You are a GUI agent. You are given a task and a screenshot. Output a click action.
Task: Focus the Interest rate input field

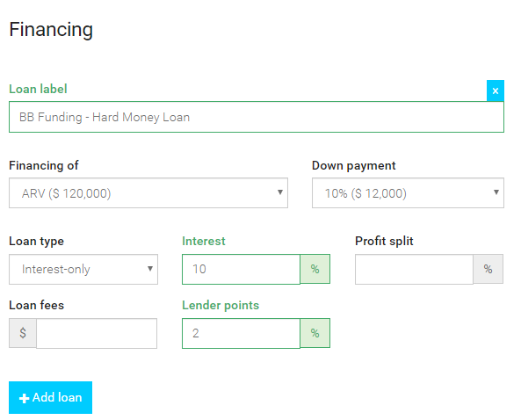point(241,269)
